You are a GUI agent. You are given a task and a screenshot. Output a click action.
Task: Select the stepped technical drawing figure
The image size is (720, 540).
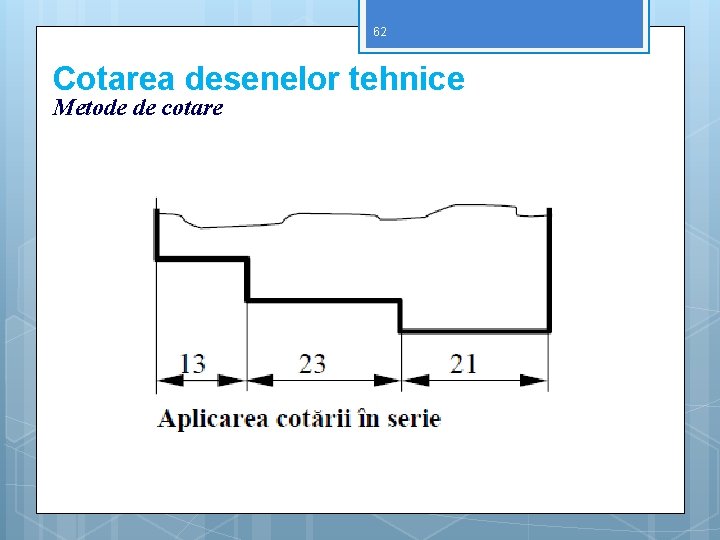pyautogui.click(x=352, y=296)
